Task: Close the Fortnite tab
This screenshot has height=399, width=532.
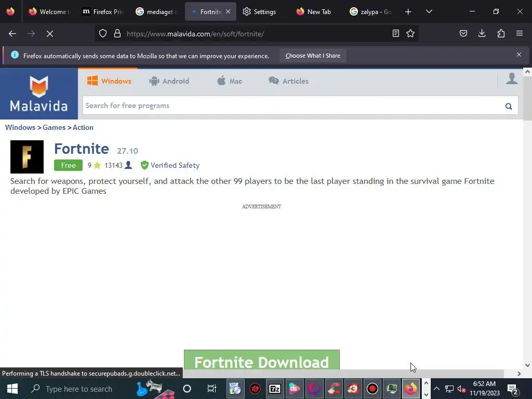Action: pos(228,11)
